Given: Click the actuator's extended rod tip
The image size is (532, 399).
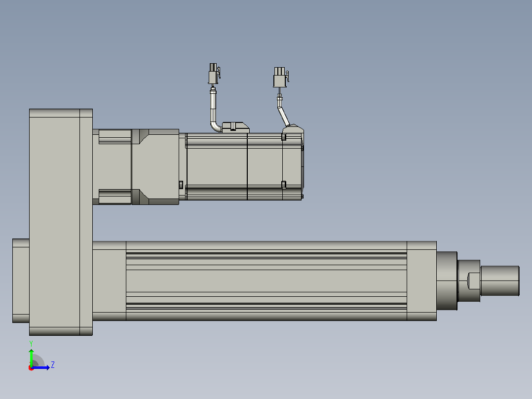Looking at the screenshot, I should [x=500, y=281].
